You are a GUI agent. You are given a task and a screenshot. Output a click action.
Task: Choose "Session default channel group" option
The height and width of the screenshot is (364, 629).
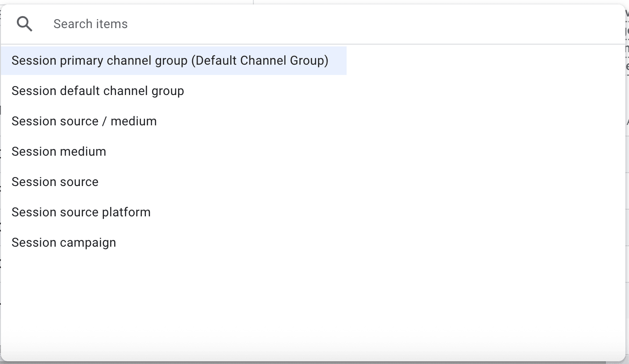[98, 91]
